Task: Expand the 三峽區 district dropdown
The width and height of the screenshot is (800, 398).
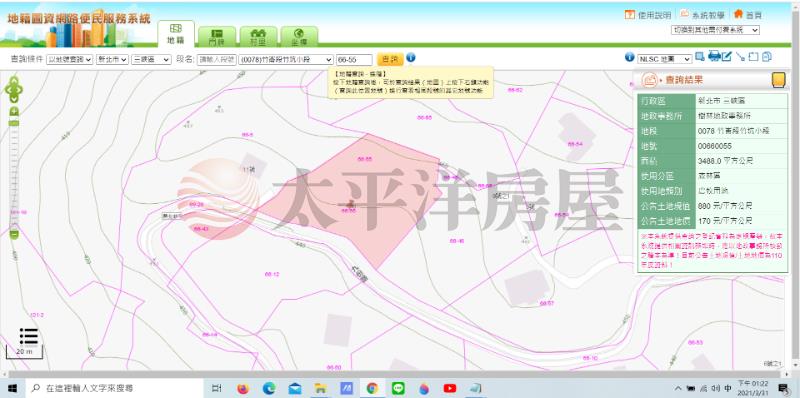Action: click(151, 60)
